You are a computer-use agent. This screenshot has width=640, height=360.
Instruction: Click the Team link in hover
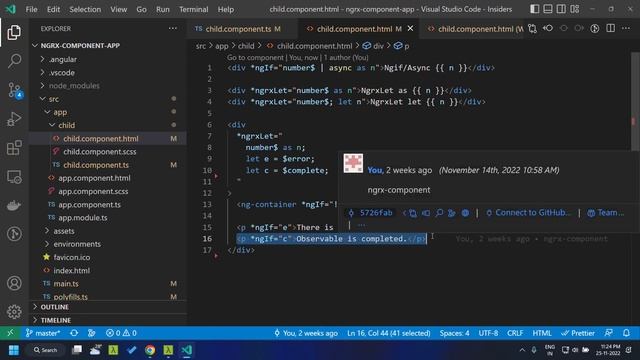pos(606,213)
